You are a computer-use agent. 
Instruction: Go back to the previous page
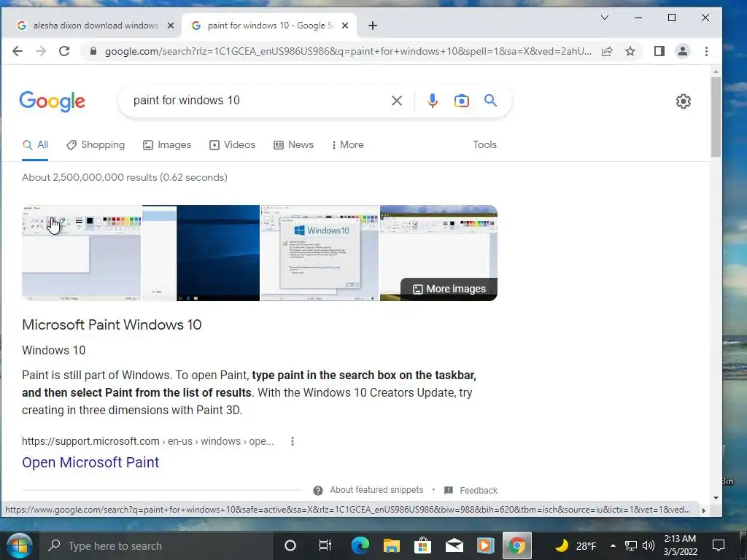[18, 51]
